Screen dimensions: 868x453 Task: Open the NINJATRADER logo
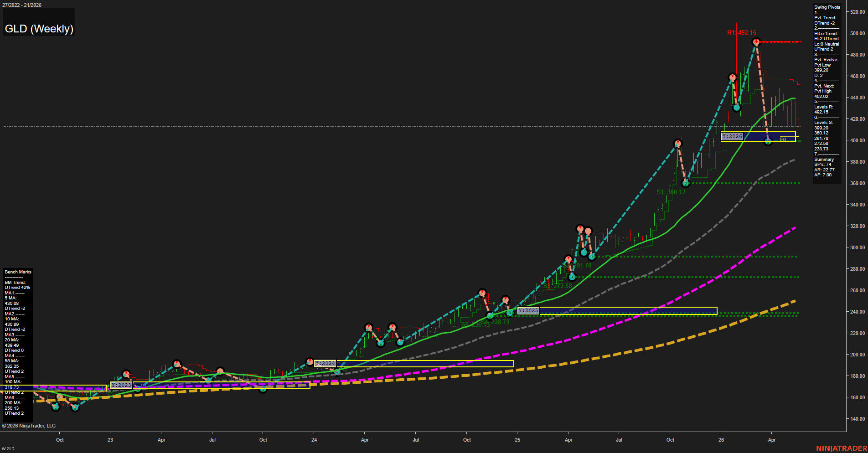click(x=842, y=448)
